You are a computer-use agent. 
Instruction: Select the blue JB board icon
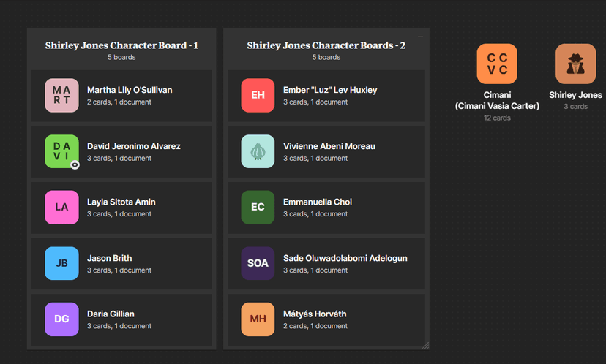point(61,263)
